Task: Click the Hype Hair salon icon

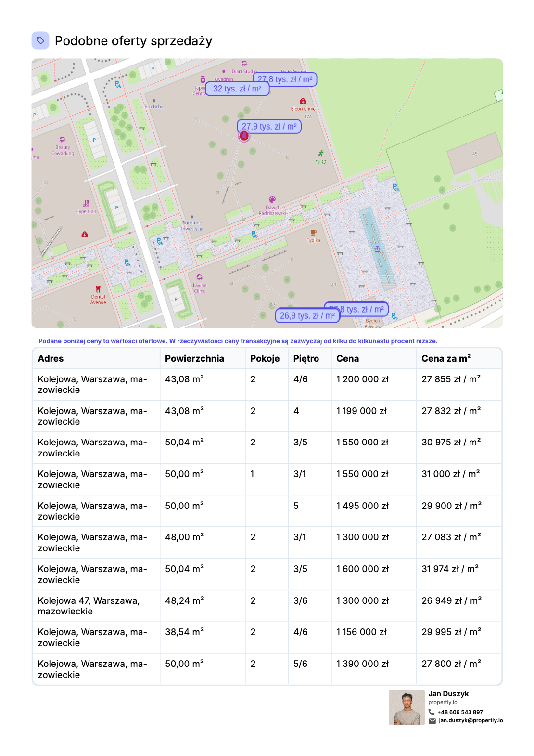Action: pos(86,204)
